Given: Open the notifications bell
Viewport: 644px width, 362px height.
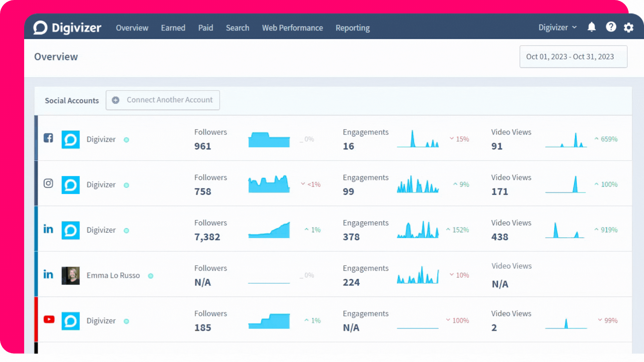Looking at the screenshot, I should [x=592, y=27].
